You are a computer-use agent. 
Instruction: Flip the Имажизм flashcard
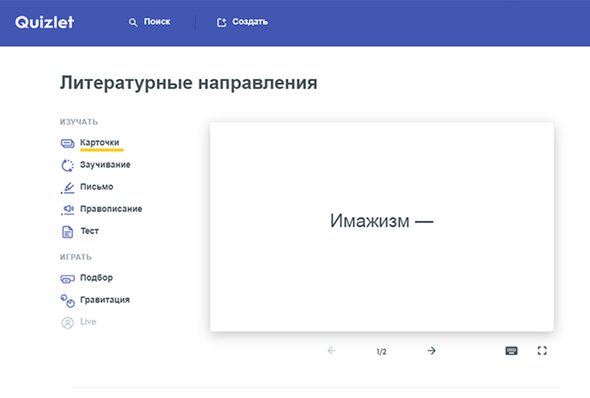pyautogui.click(x=382, y=227)
